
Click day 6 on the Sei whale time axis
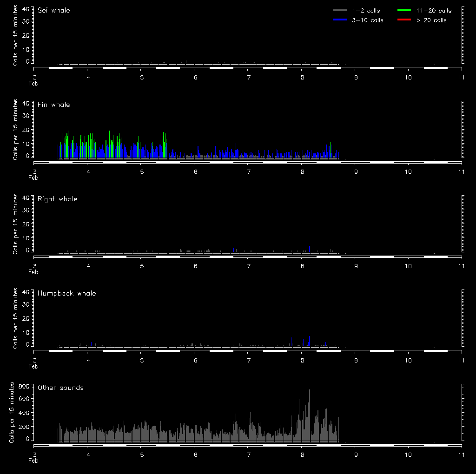[195, 77]
